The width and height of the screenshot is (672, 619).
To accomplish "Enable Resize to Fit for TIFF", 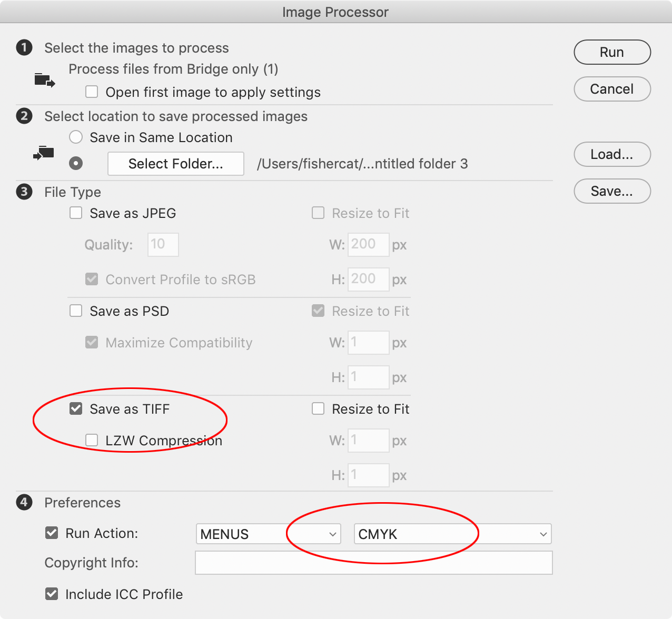I will coord(318,408).
